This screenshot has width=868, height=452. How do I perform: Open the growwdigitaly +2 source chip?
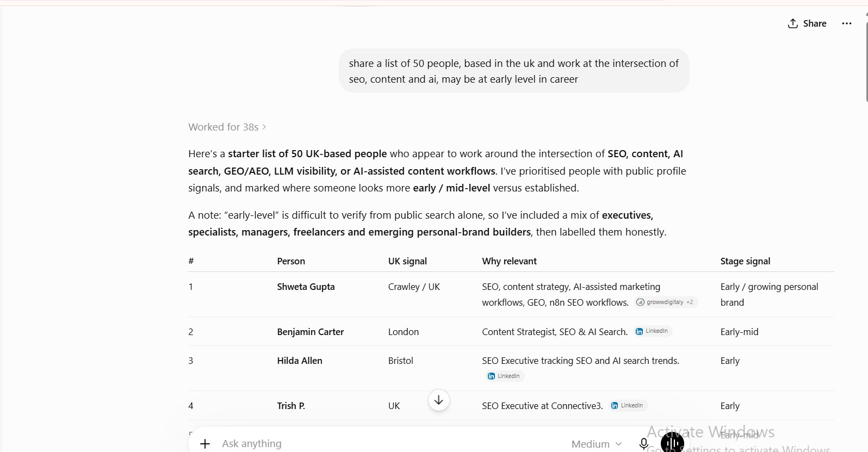[666, 302]
